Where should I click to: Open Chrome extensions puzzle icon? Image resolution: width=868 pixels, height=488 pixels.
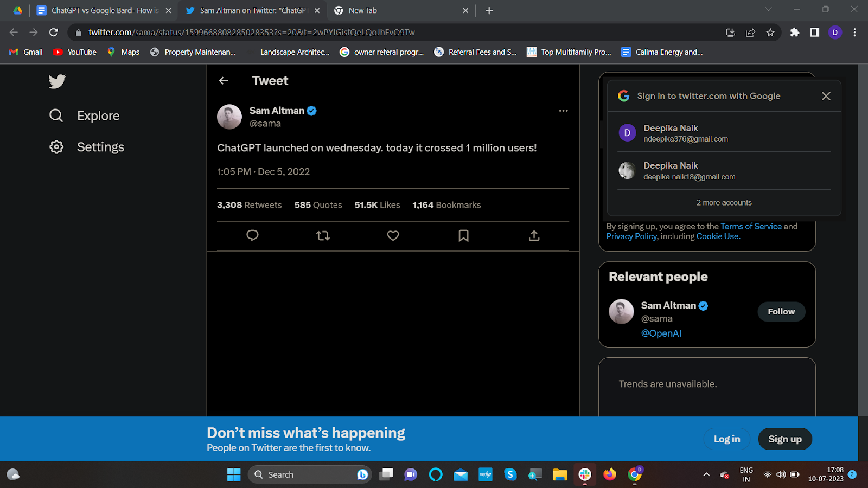[x=795, y=33]
